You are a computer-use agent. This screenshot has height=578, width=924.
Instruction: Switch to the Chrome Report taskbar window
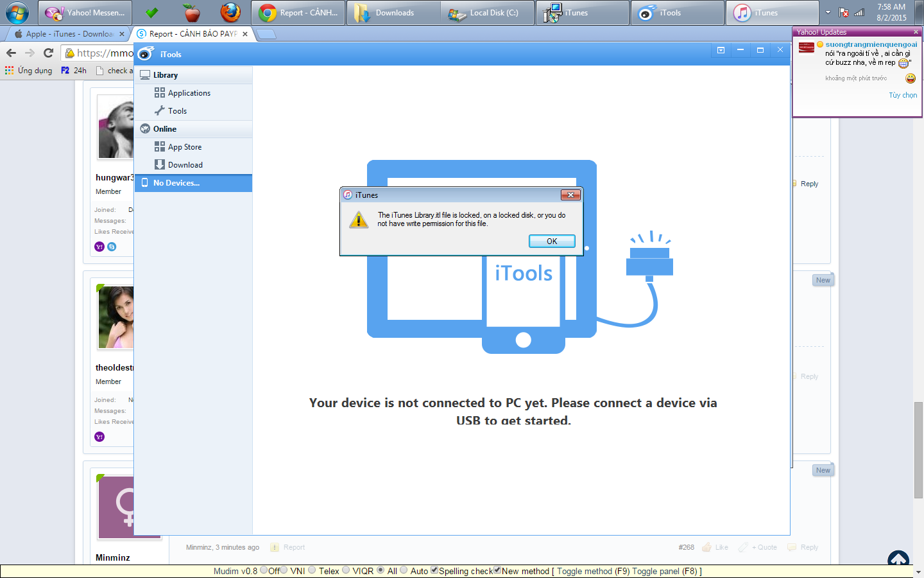(x=298, y=13)
